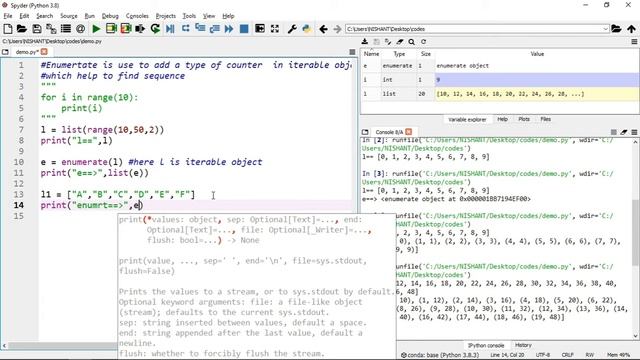Open the Run menu
The image size is (640, 360).
coord(89,16)
